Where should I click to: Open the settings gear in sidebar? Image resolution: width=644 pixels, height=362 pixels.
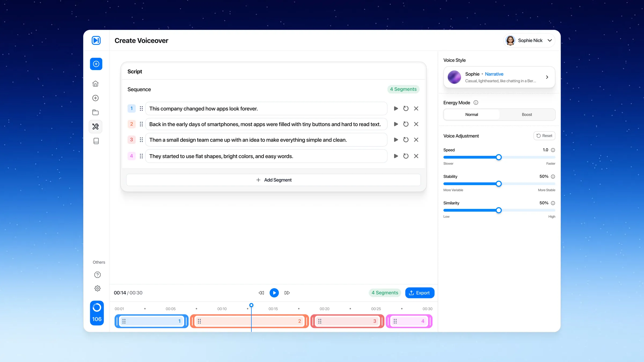point(97,289)
